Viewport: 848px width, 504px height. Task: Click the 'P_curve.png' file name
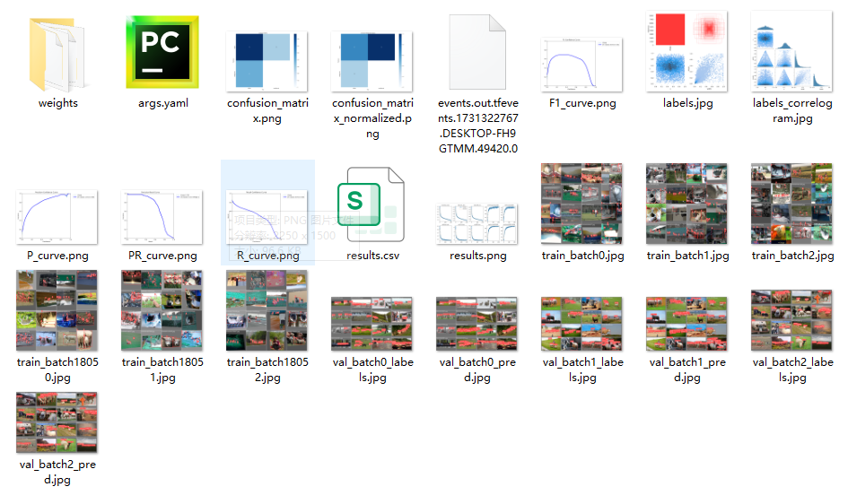coord(57,256)
